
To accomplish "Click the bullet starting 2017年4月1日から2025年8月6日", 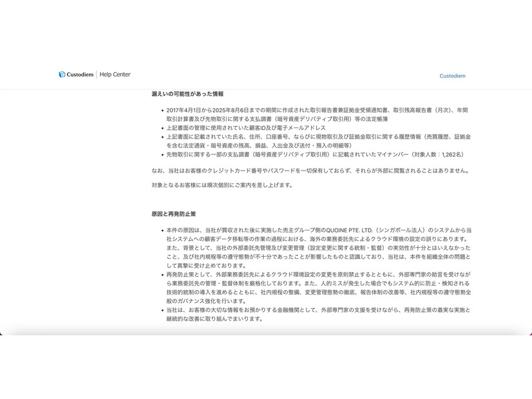I will pyautogui.click(x=318, y=115).
